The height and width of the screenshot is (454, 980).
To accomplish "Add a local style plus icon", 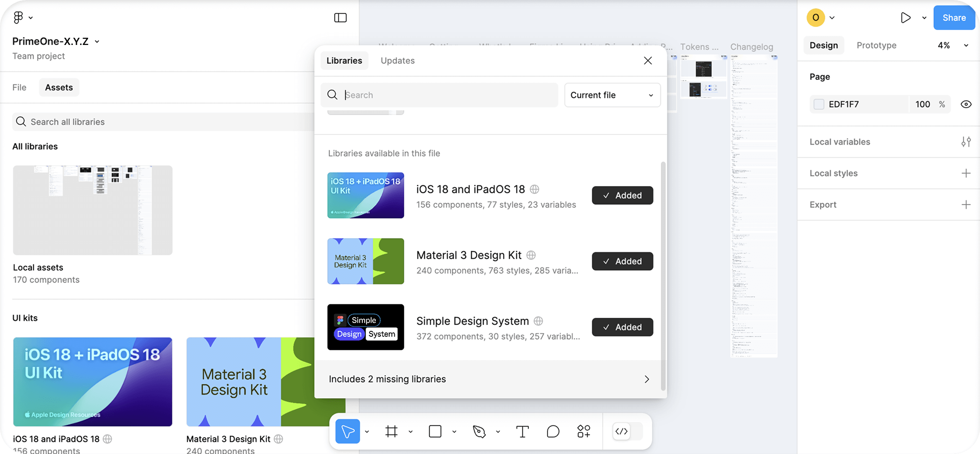I will tap(966, 174).
